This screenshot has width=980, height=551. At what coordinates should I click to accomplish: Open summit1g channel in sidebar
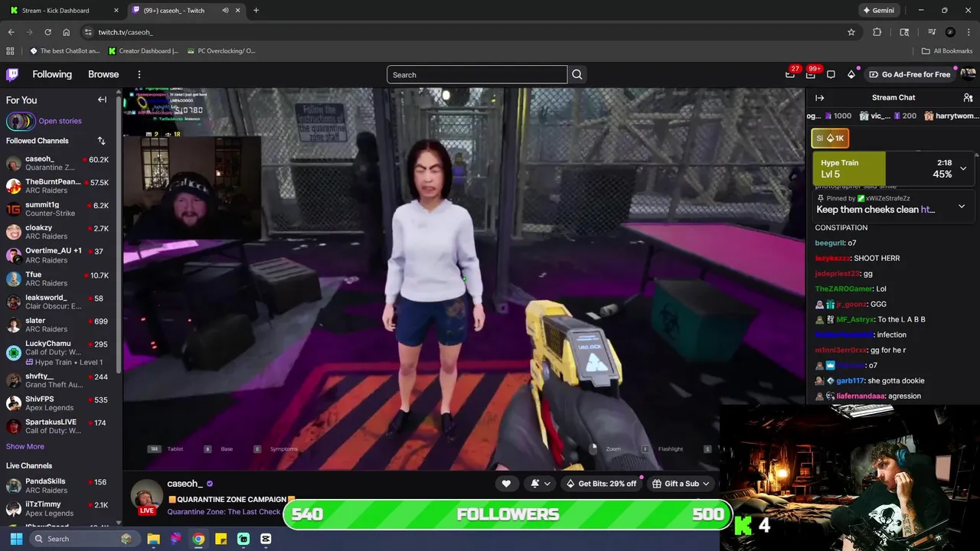(60, 209)
